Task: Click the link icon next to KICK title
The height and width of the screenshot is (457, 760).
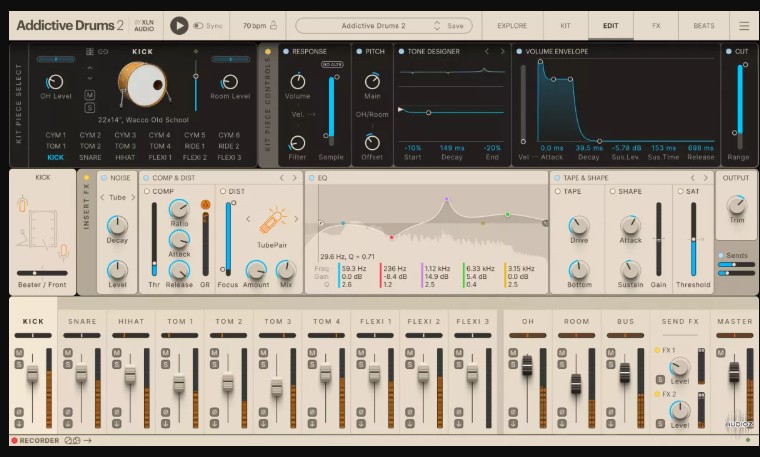Action: click(x=103, y=51)
